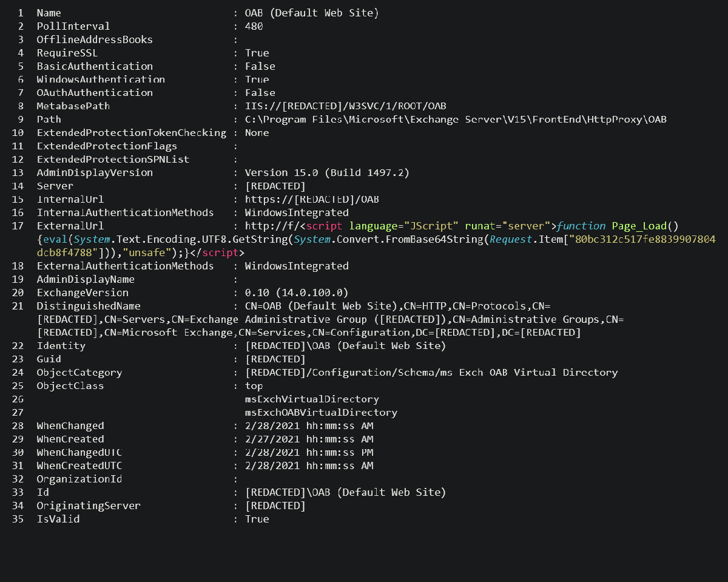The width and height of the screenshot is (728, 582).
Task: Click the AdminDisplayVersion value Version 15.0
Action: (x=327, y=173)
